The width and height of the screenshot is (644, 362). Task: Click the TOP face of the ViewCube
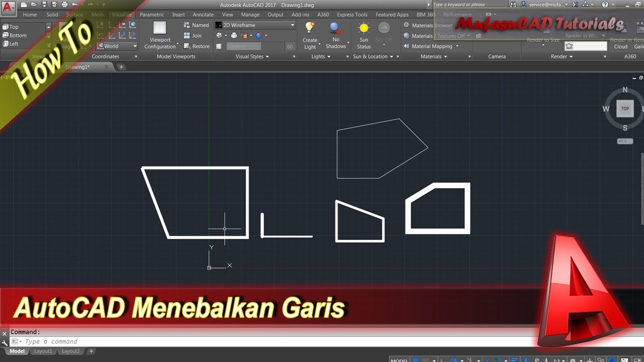pos(625,108)
